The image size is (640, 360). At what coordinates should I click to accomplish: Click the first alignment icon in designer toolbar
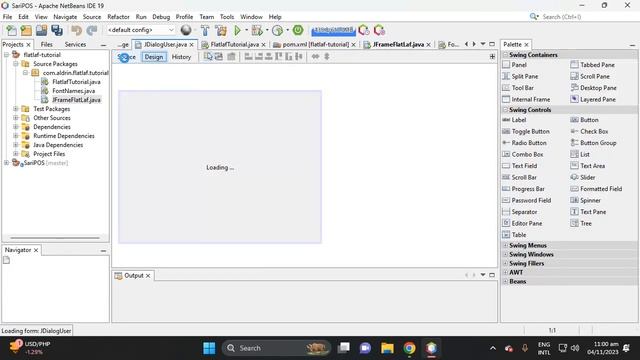(x=248, y=57)
